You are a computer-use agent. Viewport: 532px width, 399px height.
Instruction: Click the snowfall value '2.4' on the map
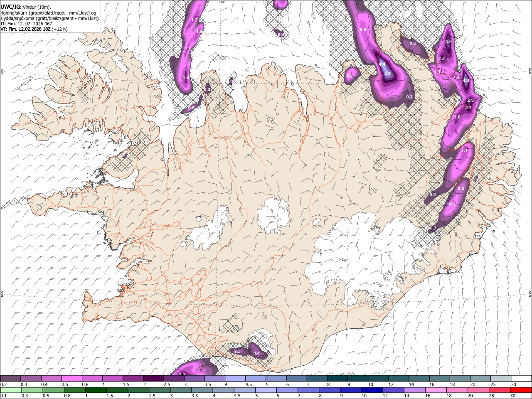[441, 59]
